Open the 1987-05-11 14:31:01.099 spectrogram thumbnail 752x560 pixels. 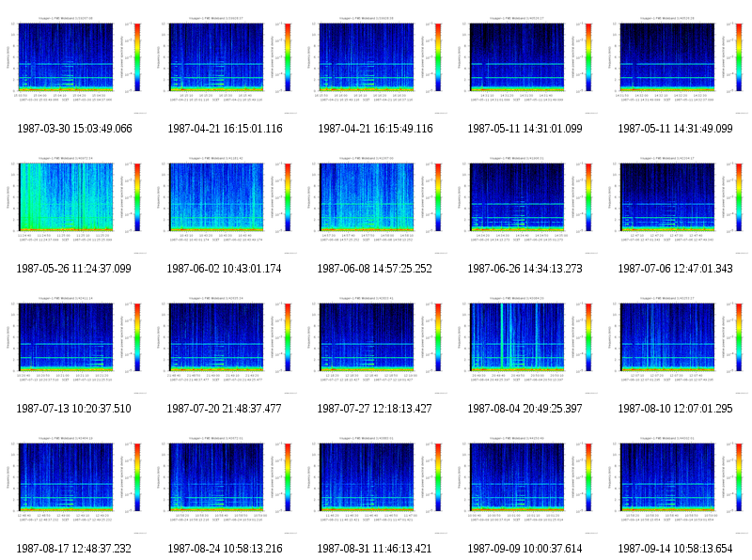[x=525, y=65]
